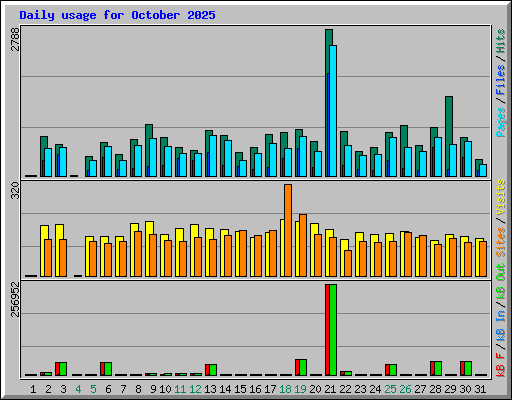The image size is (512, 400).
Task: Select day 21 label on x-axis
Action: tap(330, 389)
